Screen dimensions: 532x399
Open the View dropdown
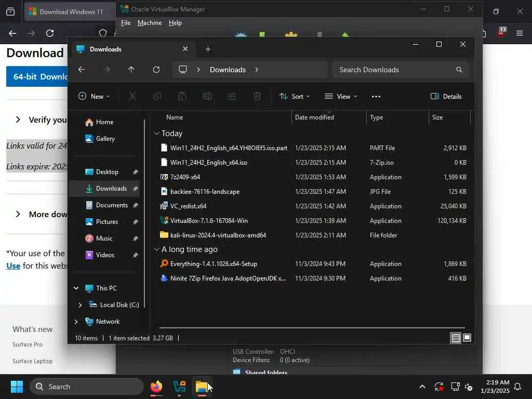[x=341, y=96]
